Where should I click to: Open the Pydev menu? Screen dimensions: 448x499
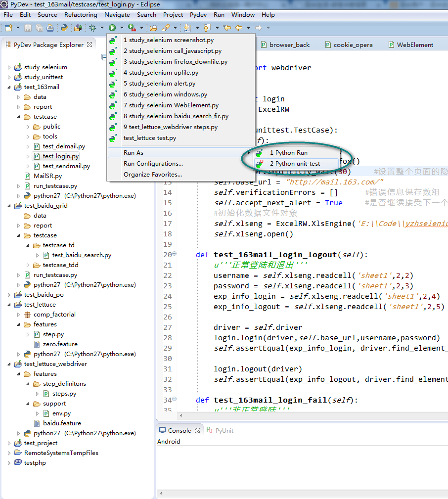coord(198,14)
